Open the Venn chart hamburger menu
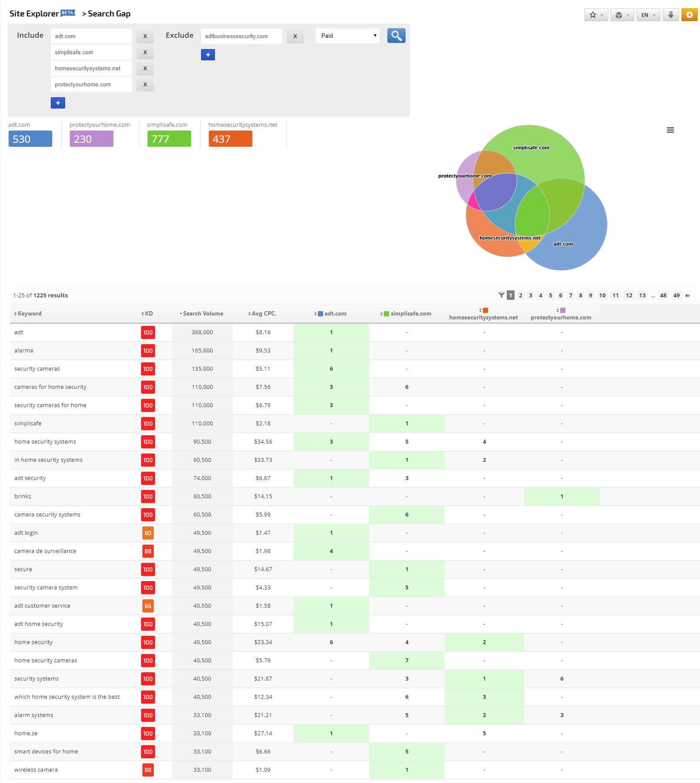This screenshot has height=783, width=700. (670, 130)
